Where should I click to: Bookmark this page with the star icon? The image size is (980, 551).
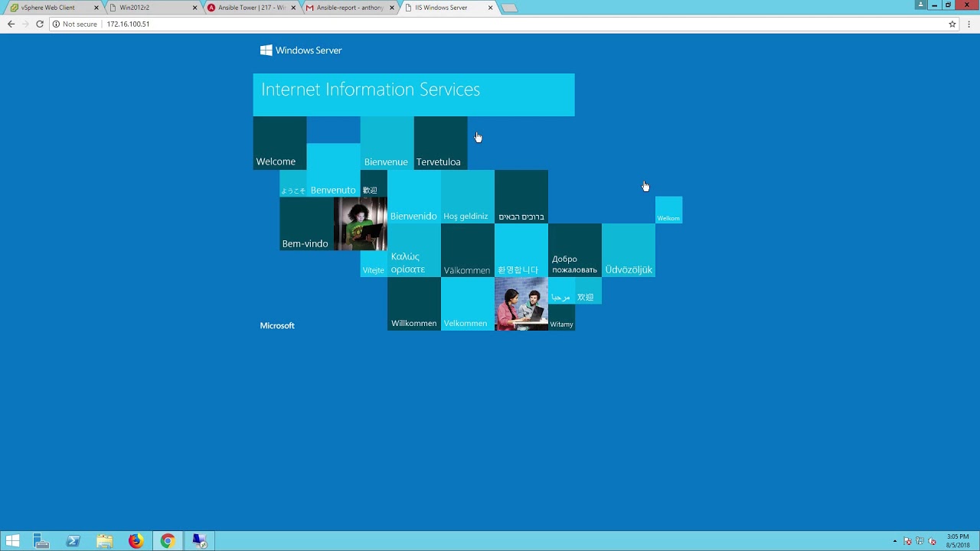(952, 24)
